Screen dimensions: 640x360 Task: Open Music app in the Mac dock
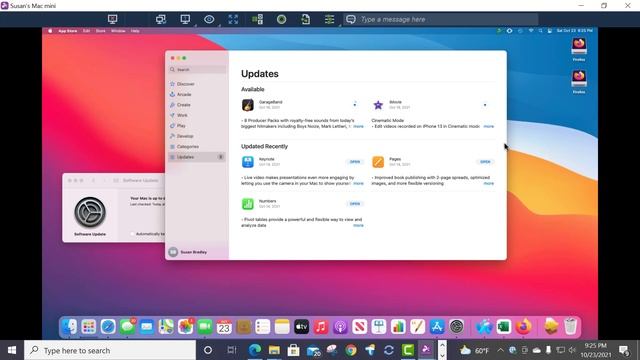[x=321, y=327]
